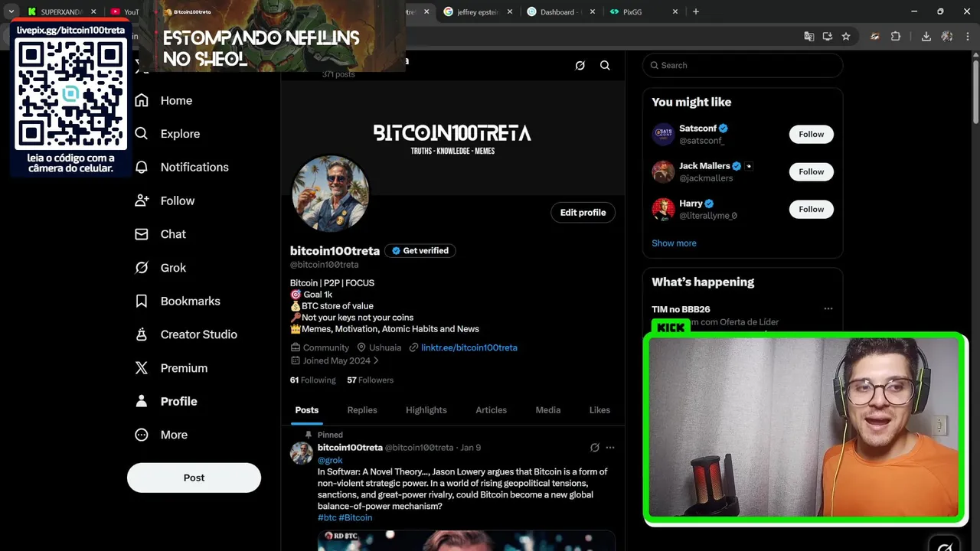Open Bookmarks in the sidebar

177,301
